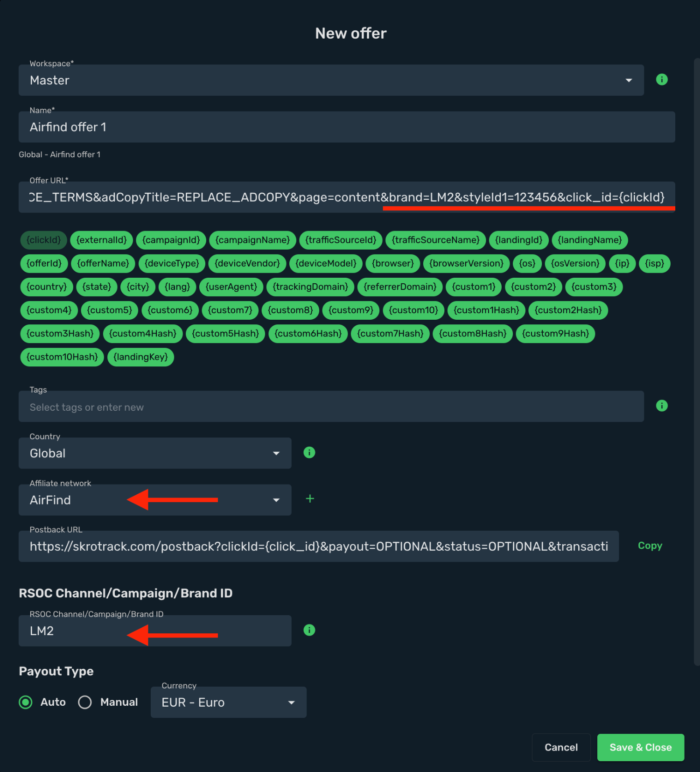Click the Offer URL input field
700x772 pixels.
pos(347,197)
